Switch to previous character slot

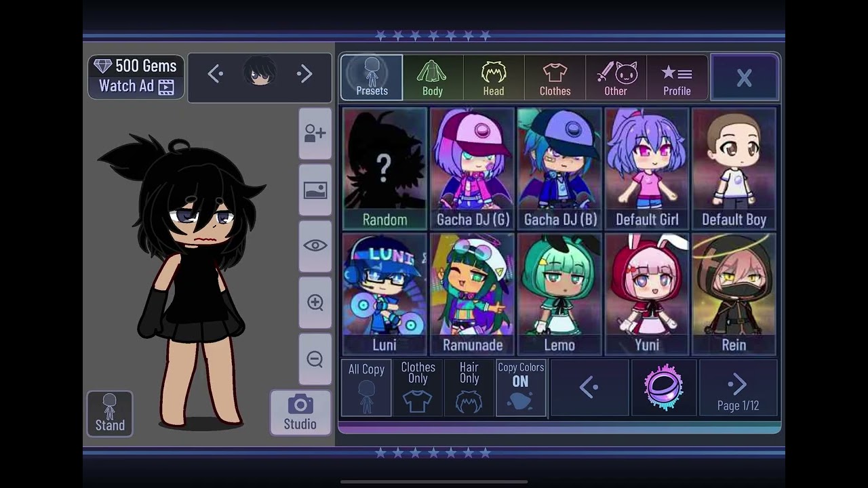(x=216, y=74)
